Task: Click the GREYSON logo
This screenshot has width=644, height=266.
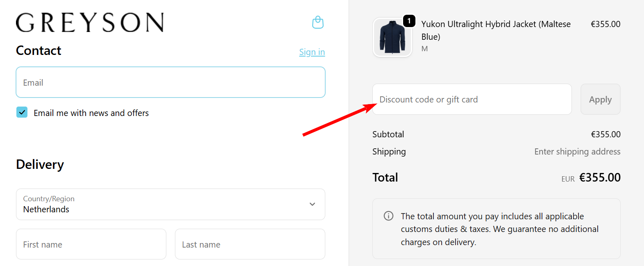Action: (90, 23)
